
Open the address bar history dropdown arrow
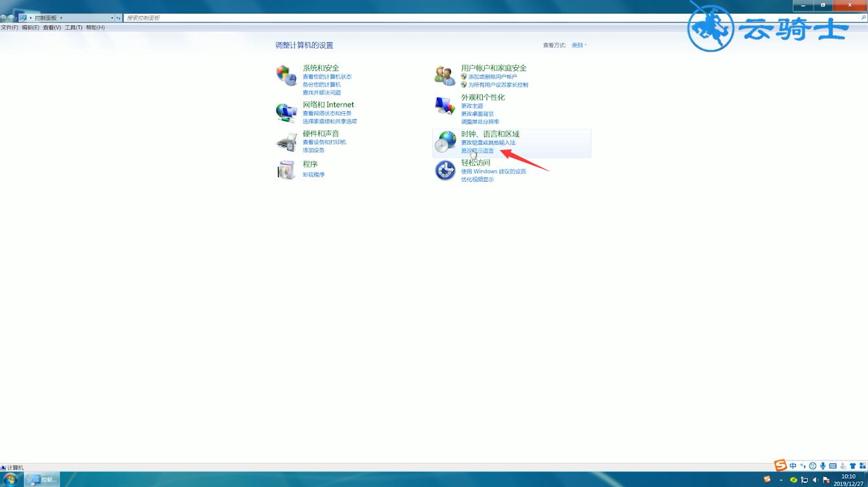tap(112, 18)
